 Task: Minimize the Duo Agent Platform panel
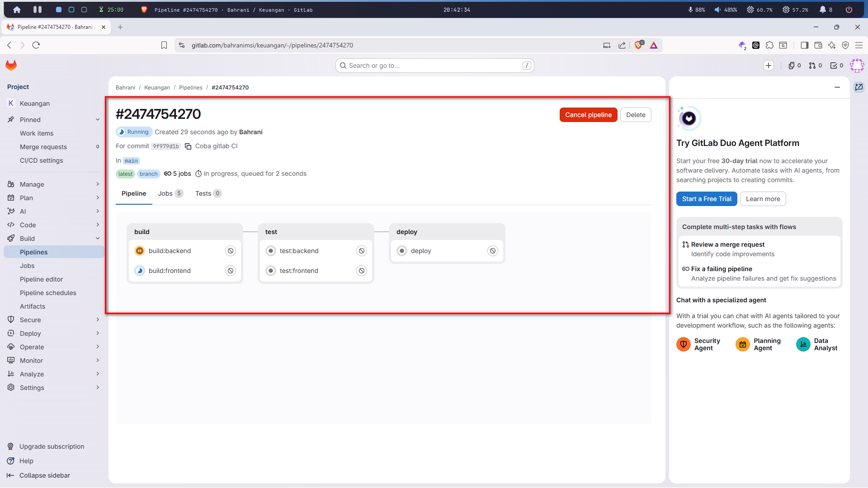(837, 87)
